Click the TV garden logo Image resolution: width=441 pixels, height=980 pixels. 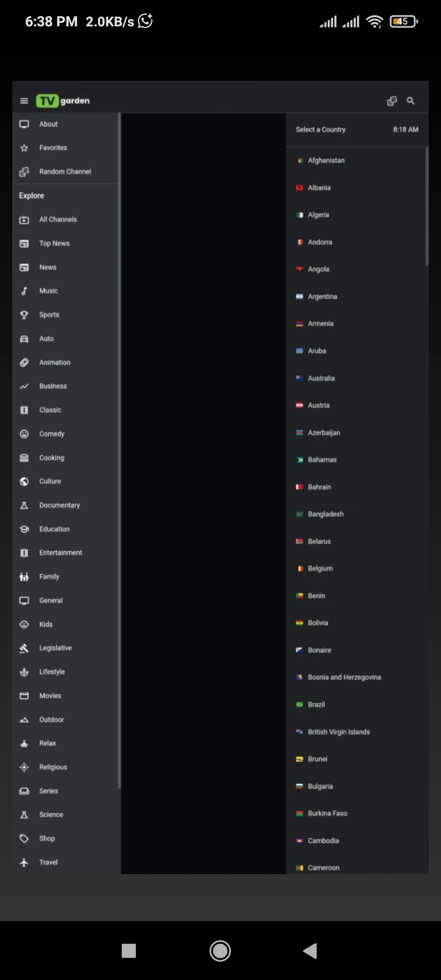click(x=63, y=101)
